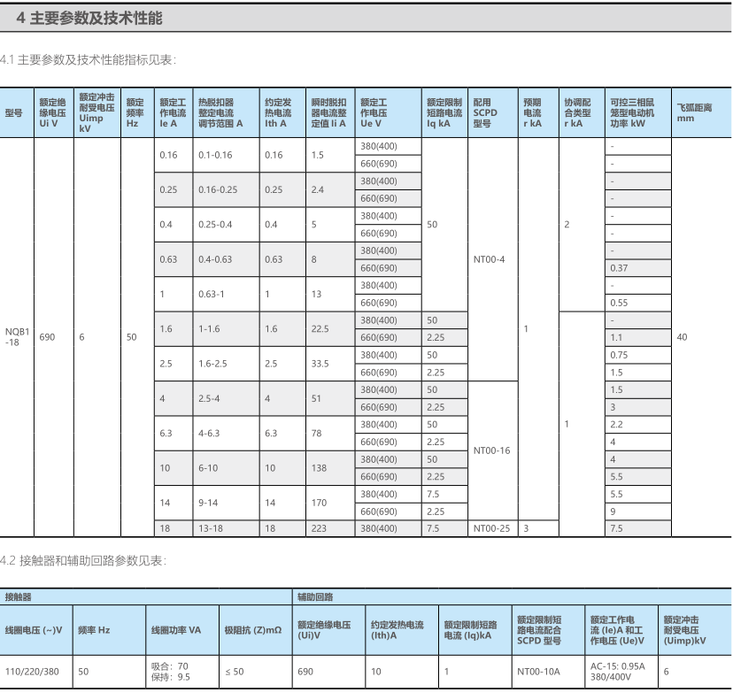
Task: Click the trip setting value "78"
Action: (316, 433)
